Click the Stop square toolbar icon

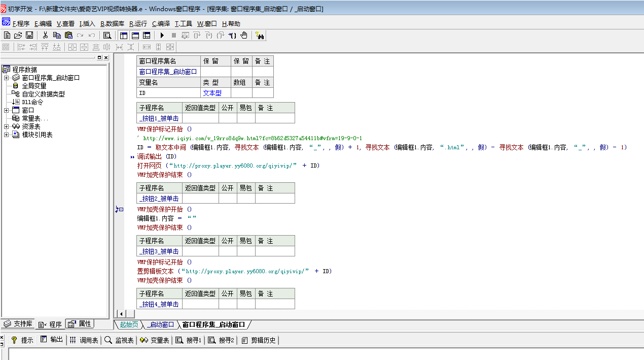[x=174, y=35]
